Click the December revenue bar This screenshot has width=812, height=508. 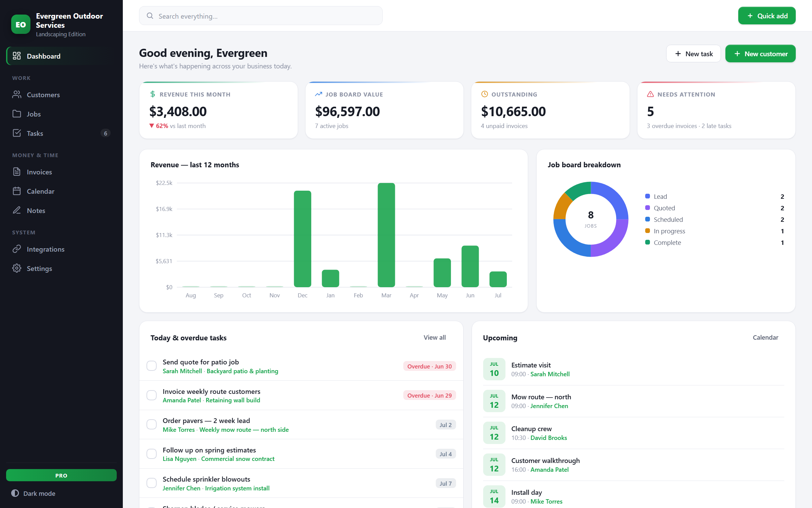coord(302,239)
